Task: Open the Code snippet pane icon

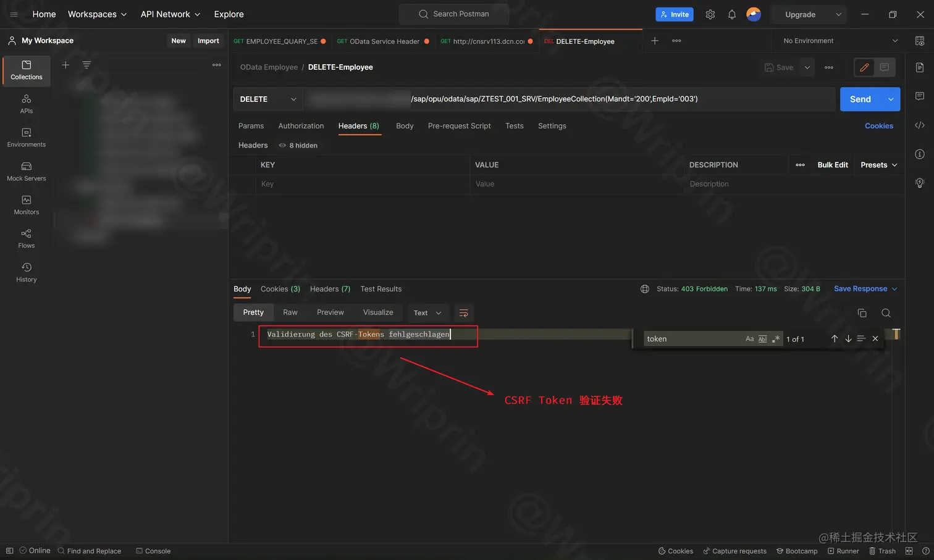Action: pyautogui.click(x=920, y=125)
